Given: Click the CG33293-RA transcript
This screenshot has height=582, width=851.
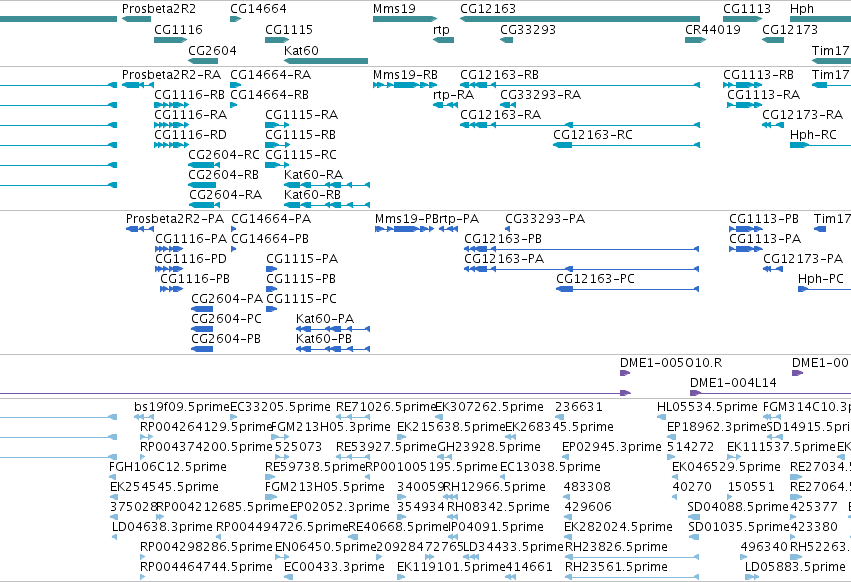Looking at the screenshot, I should tap(507, 105).
